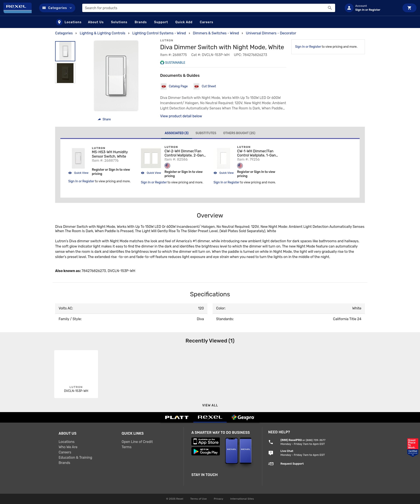Click View product detail below link
420x504 pixels.
tap(181, 116)
